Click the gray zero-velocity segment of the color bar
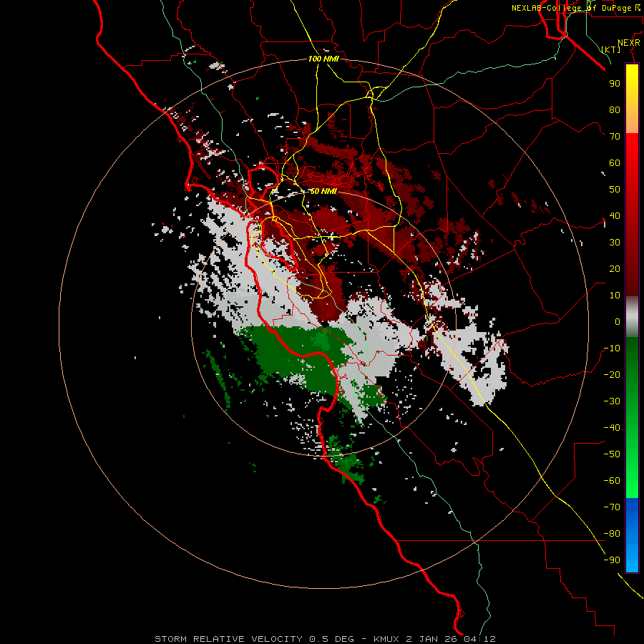Image resolution: width=644 pixels, height=644 pixels. pyautogui.click(x=632, y=317)
